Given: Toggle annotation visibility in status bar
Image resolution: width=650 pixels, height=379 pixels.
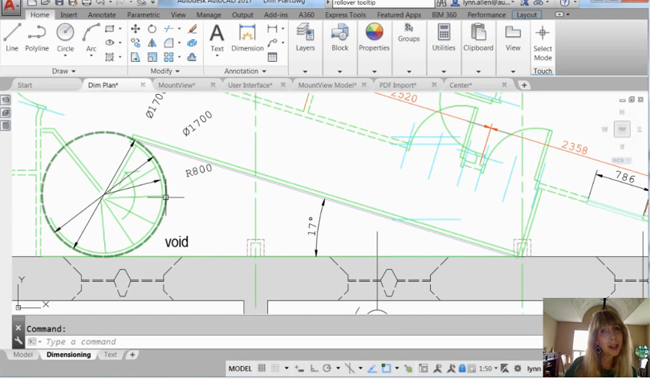Looking at the screenshot, I should (437, 368).
